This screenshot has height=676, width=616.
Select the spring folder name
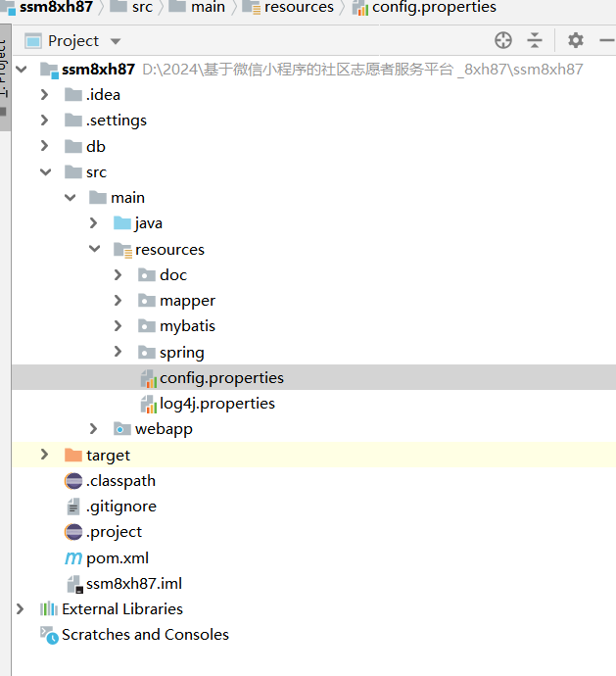(x=182, y=353)
